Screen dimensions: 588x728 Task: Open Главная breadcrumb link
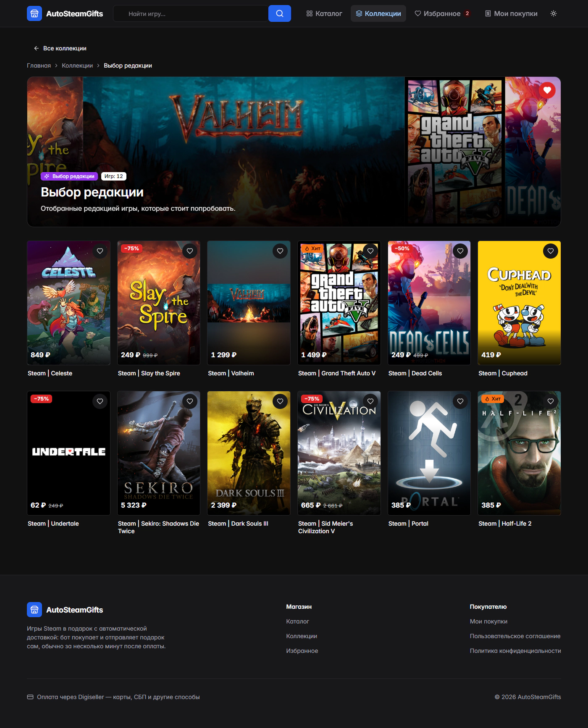39,65
